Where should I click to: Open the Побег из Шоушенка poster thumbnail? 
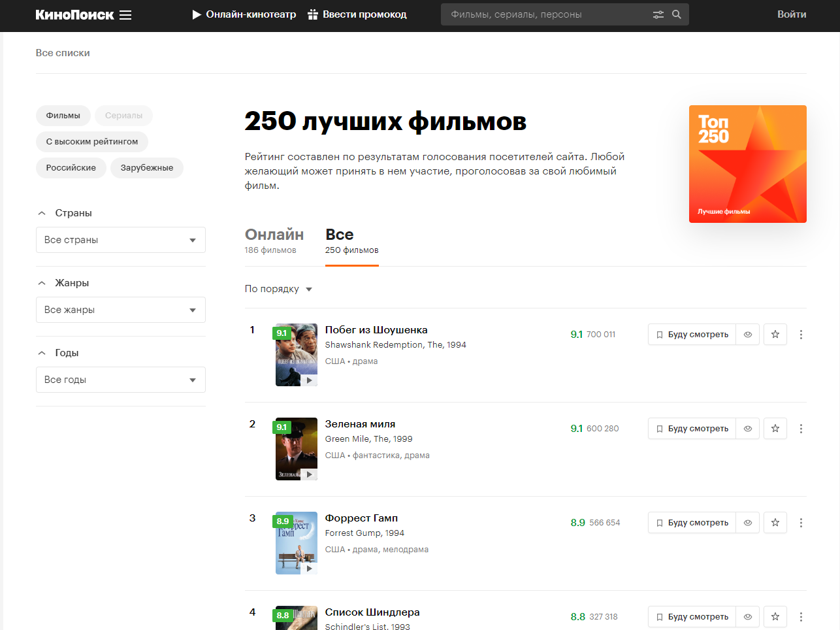point(297,355)
